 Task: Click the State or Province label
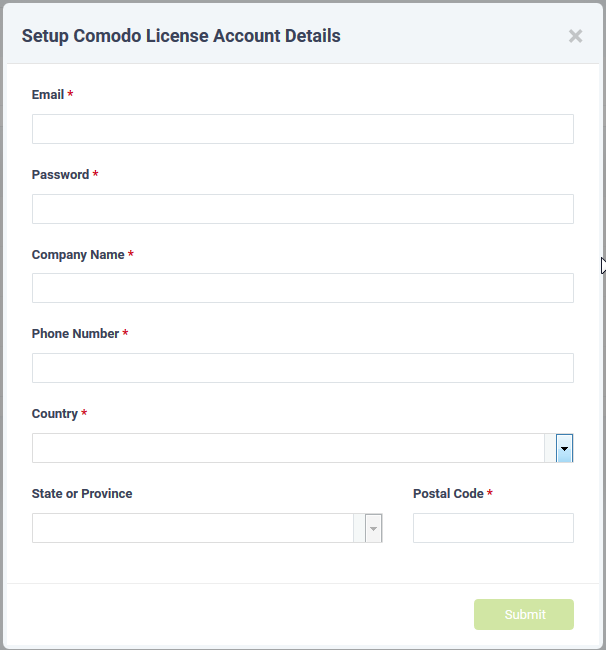pos(82,494)
